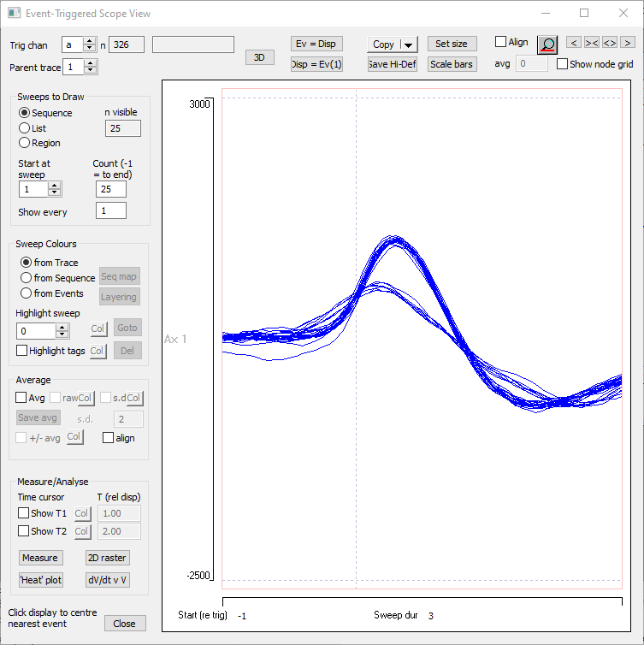Open the 'Heat' plot view
The width and height of the screenshot is (644, 645).
click(x=40, y=579)
